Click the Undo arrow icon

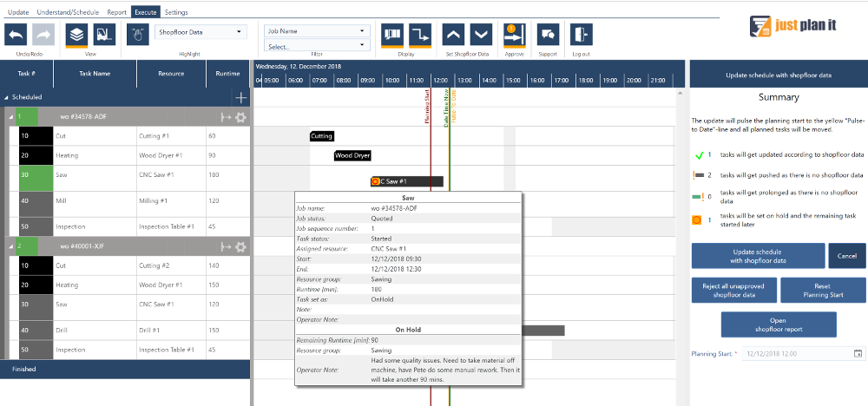tap(16, 35)
